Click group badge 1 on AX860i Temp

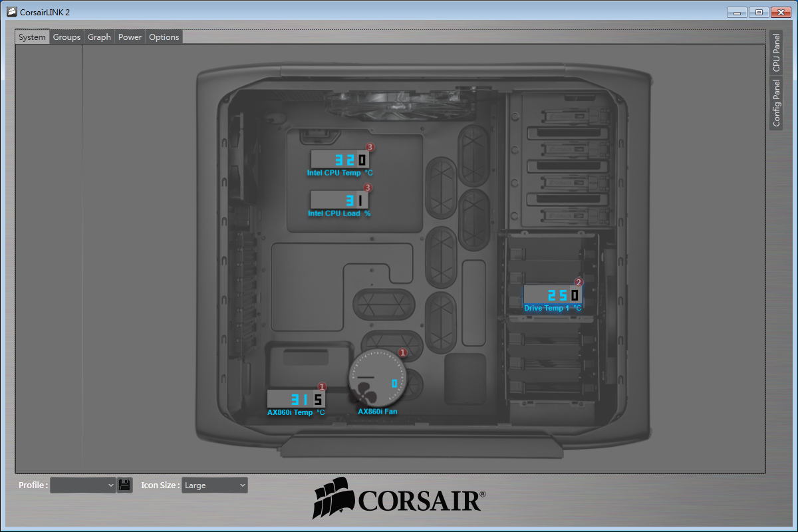pyautogui.click(x=323, y=386)
